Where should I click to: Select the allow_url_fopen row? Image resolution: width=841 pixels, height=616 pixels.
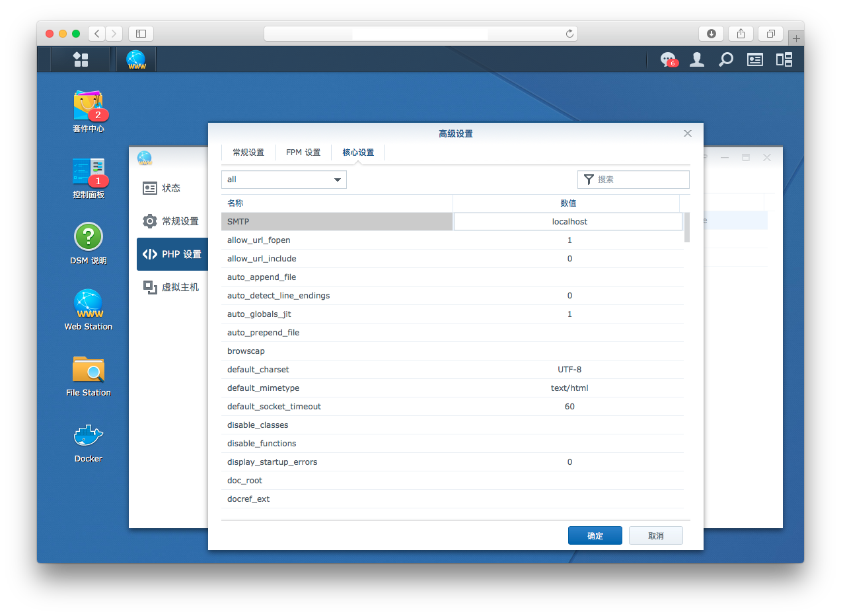click(x=452, y=240)
